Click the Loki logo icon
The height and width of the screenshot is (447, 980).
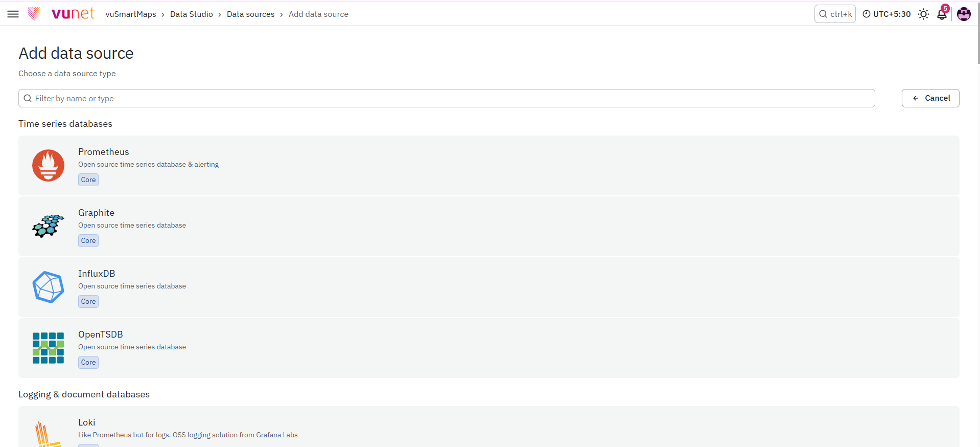point(49,434)
